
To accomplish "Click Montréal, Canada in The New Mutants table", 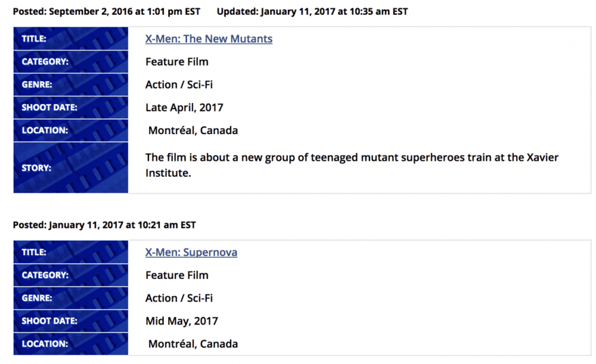I will click(x=193, y=130).
